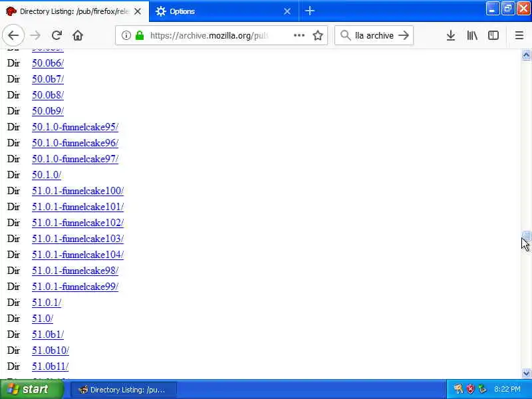Image resolution: width=532 pixels, height=399 pixels.
Task: Open the 50.1.0/ directory link
Action: click(x=47, y=175)
